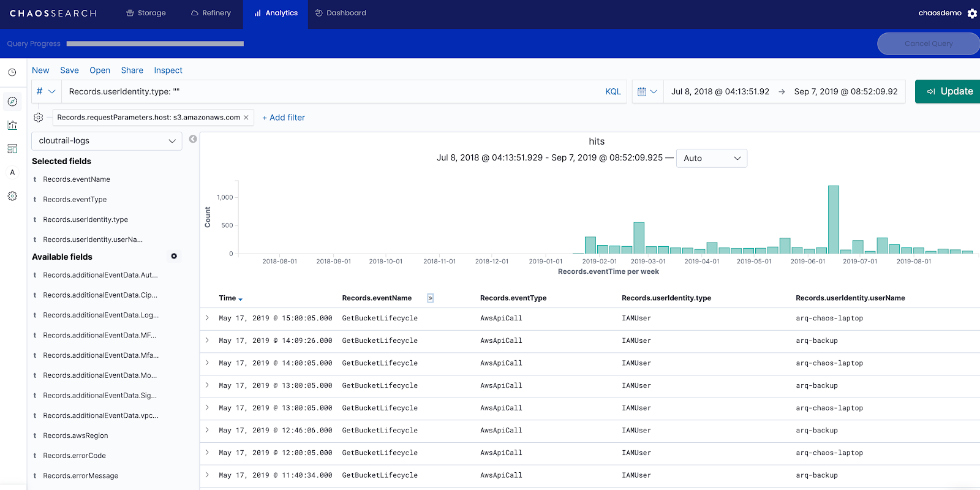This screenshot has height=490, width=980.
Task: Click New in the query menu
Action: point(40,70)
